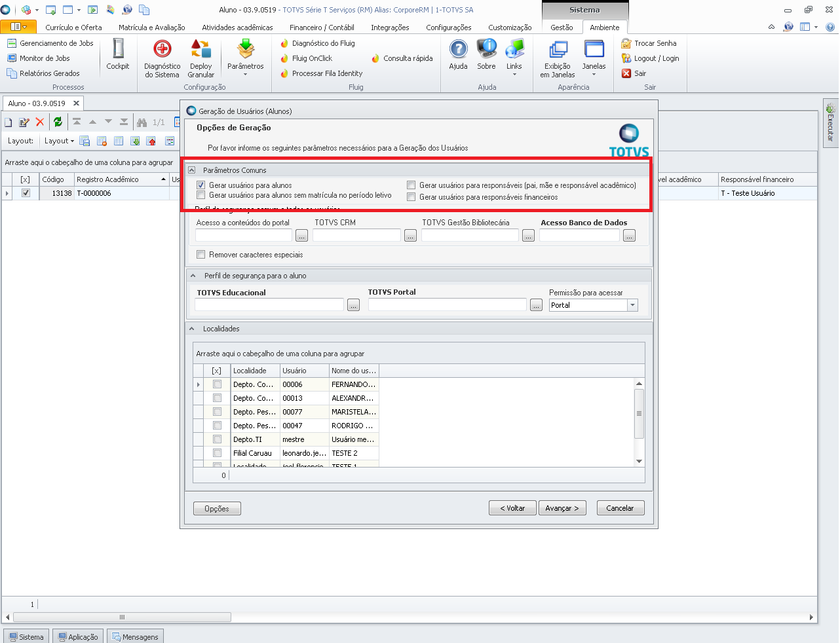
Task: Click Logout / Login
Action: [650, 58]
